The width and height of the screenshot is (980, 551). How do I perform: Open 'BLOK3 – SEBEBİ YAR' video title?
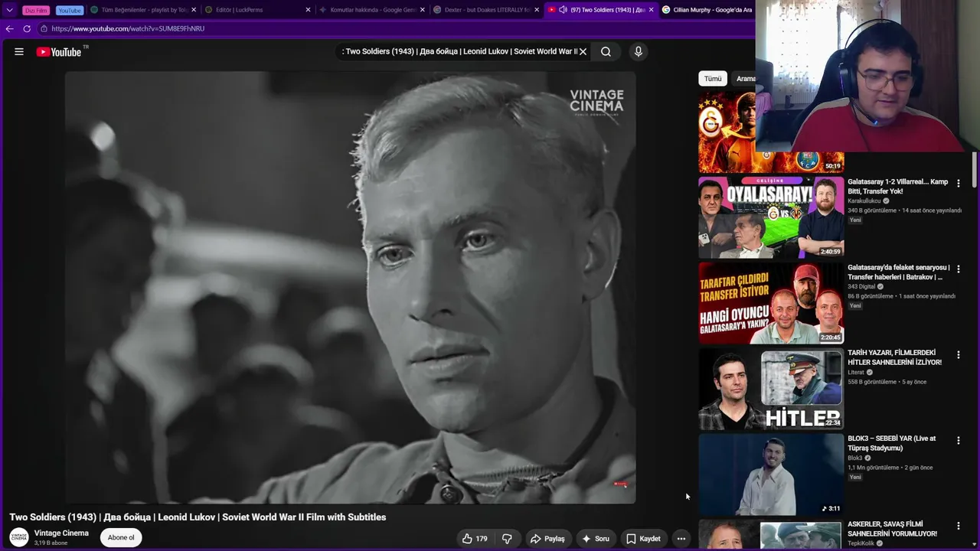pyautogui.click(x=892, y=443)
